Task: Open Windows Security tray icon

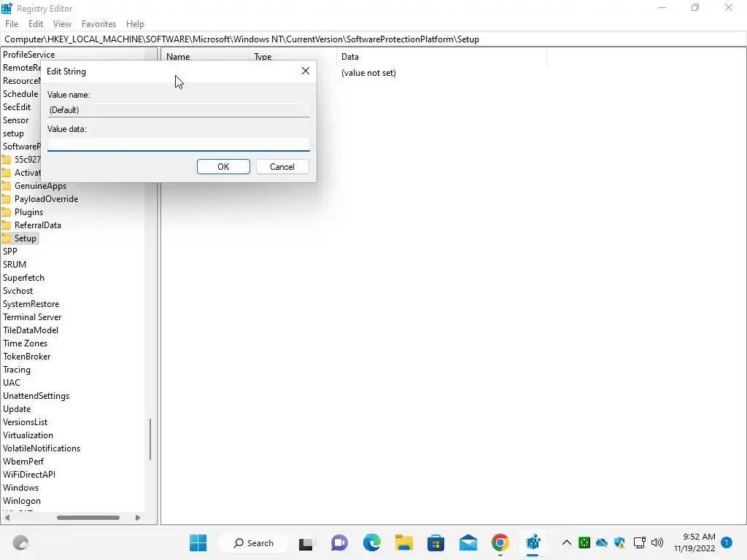Action: coord(620,542)
